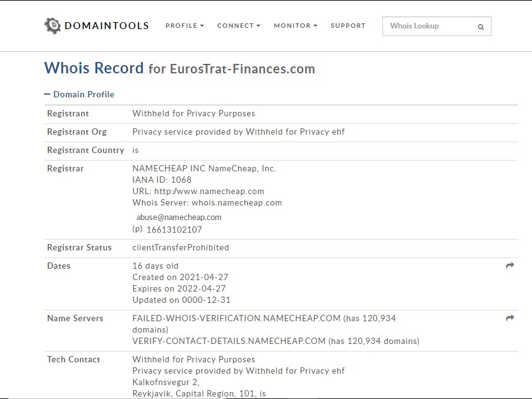Screen dimensions: 532x399
Task: Open the Connect dropdown menu
Action: 238,26
